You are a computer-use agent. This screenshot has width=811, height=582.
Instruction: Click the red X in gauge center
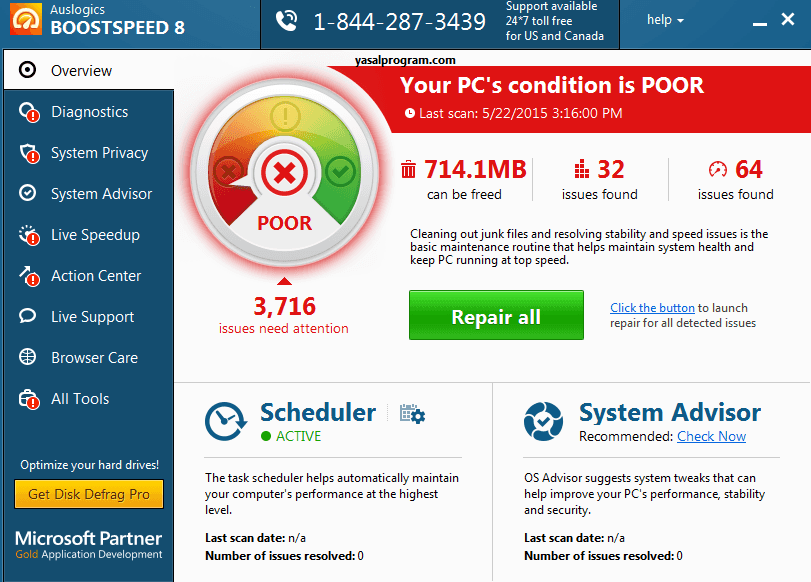click(285, 175)
